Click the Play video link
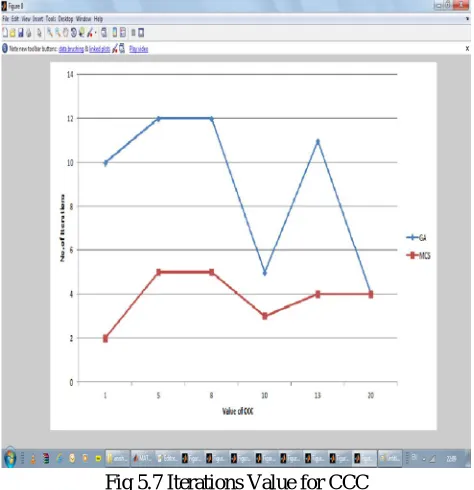Viewport: 474px width, 490px height. pyautogui.click(x=139, y=49)
